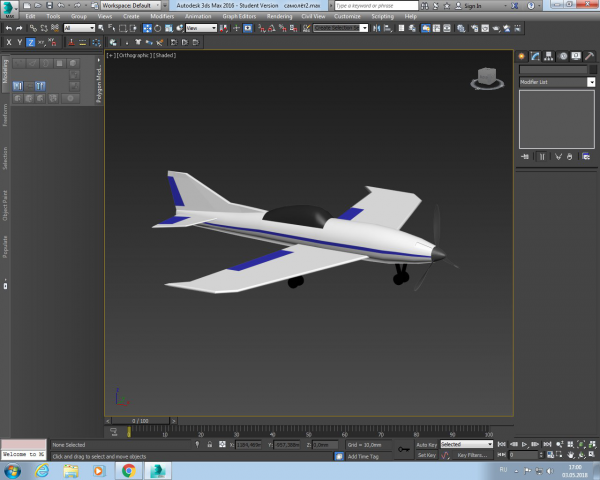The width and height of the screenshot is (600, 480).
Task: Open the Workspace: Default dropdown
Action: click(130, 6)
